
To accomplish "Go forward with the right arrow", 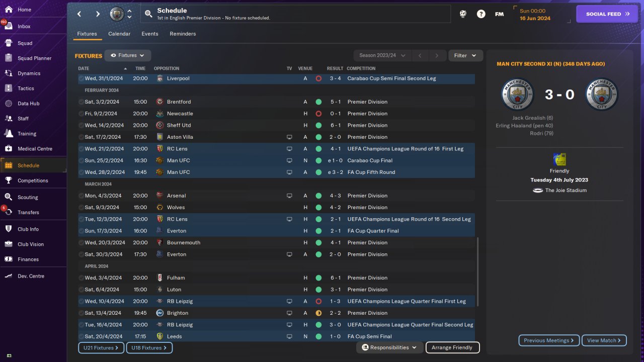I will (98, 14).
